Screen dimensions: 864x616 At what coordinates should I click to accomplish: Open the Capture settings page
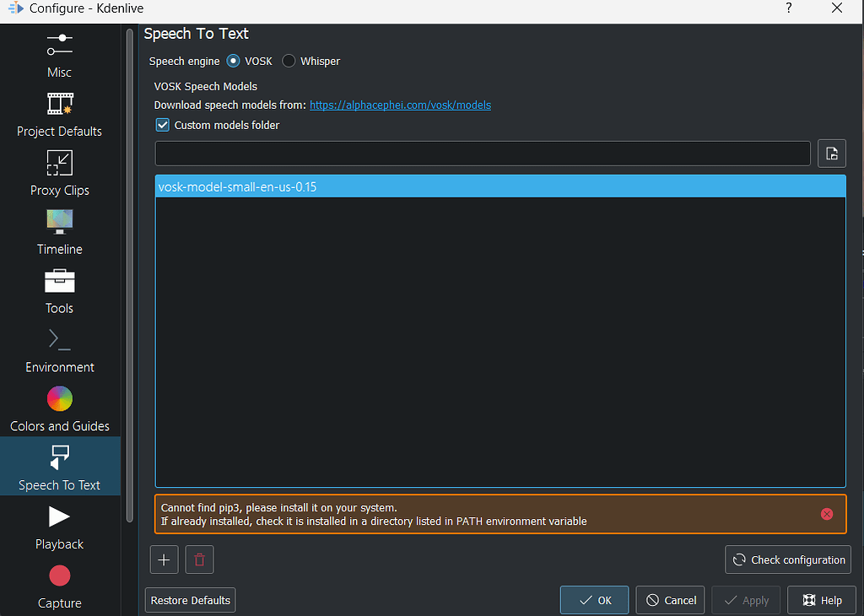(x=59, y=584)
